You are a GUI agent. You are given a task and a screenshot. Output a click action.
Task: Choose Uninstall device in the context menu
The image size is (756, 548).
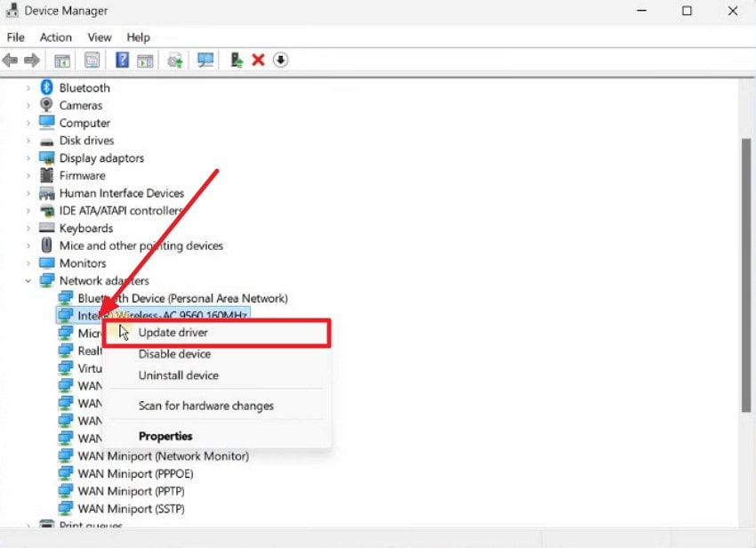(x=178, y=375)
